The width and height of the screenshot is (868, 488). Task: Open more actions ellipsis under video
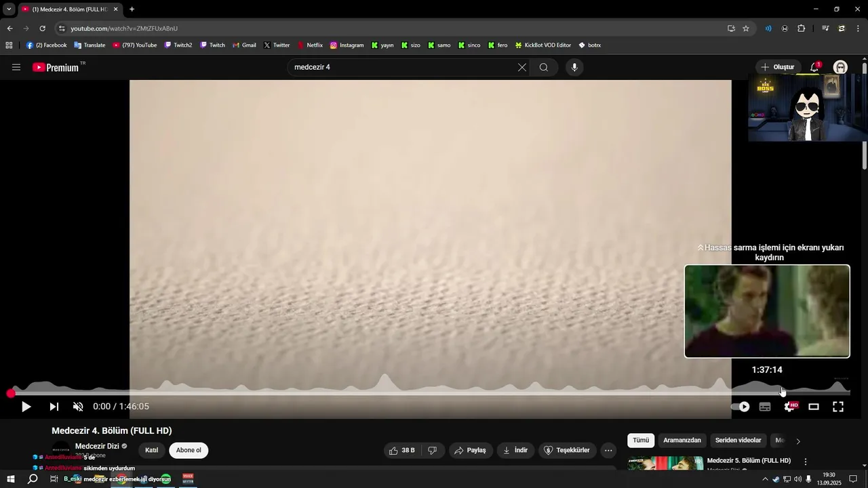point(608,450)
